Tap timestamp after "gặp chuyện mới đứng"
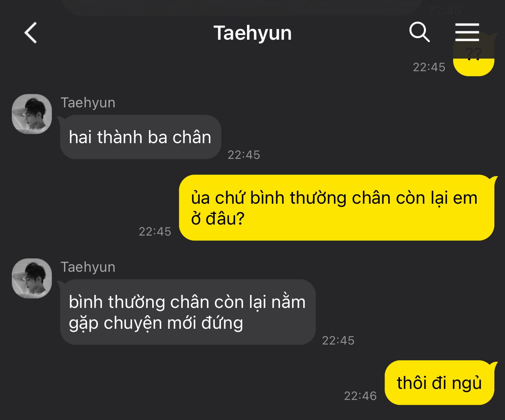 tap(338, 340)
